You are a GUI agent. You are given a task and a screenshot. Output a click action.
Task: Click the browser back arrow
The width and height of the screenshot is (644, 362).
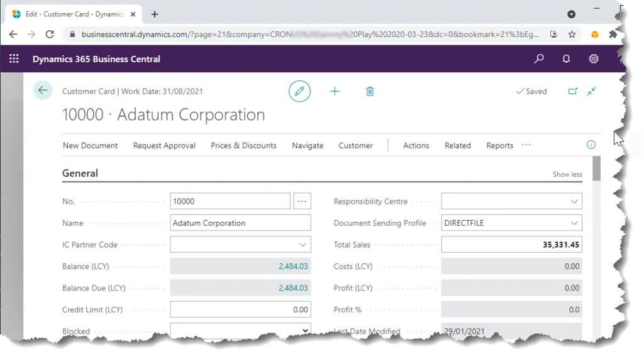tap(13, 35)
